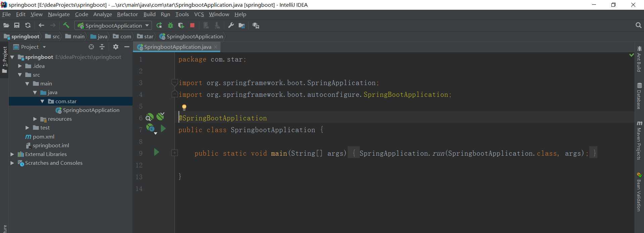Close the SpringbootApplication.java tab

[216, 47]
